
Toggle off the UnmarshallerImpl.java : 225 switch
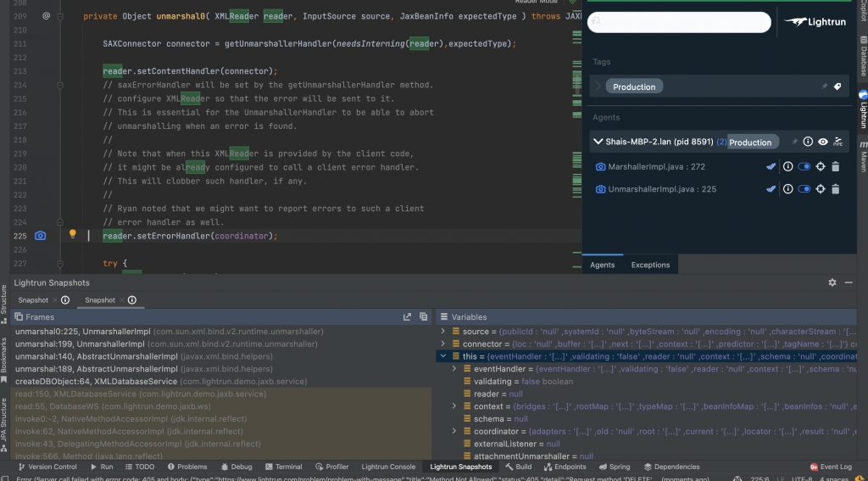804,189
